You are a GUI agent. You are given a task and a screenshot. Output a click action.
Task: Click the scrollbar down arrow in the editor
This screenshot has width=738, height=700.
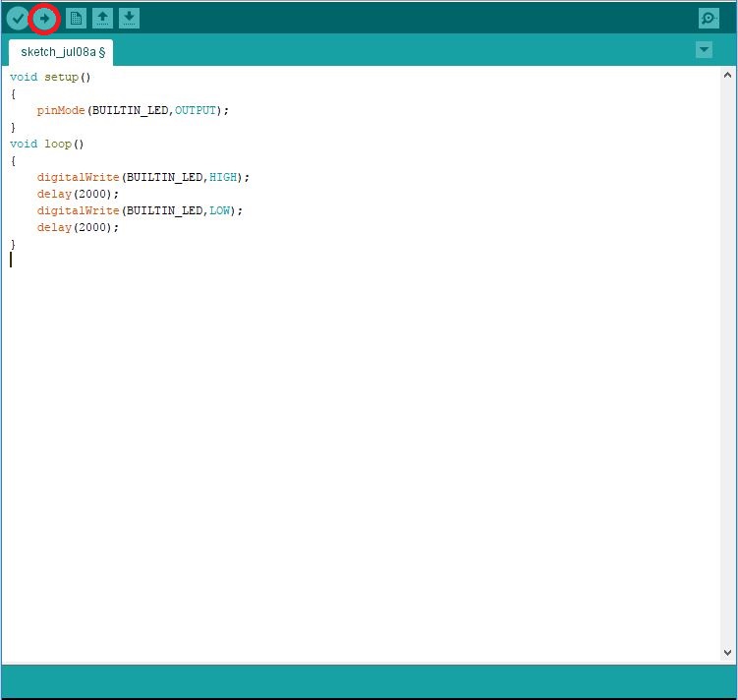click(x=728, y=653)
